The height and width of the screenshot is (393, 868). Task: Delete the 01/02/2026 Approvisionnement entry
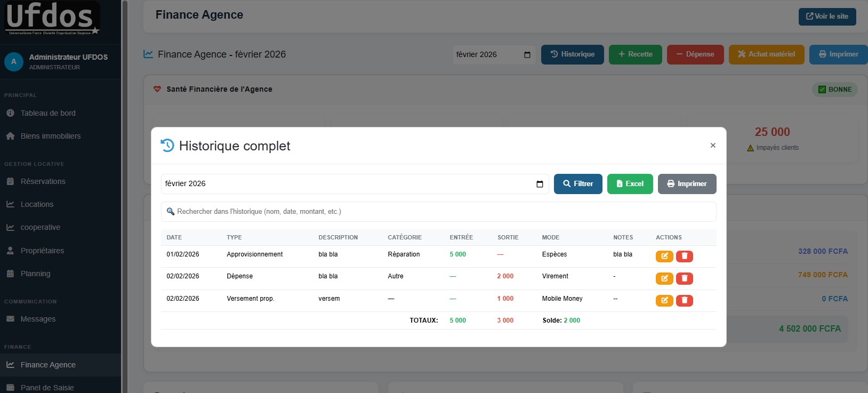[x=684, y=256]
